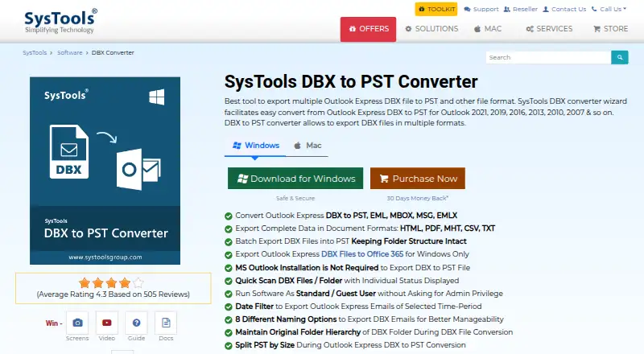Viewport: 644px width, 354px height.
Task: Click the empty fifth rating star
Action: (x=138, y=282)
